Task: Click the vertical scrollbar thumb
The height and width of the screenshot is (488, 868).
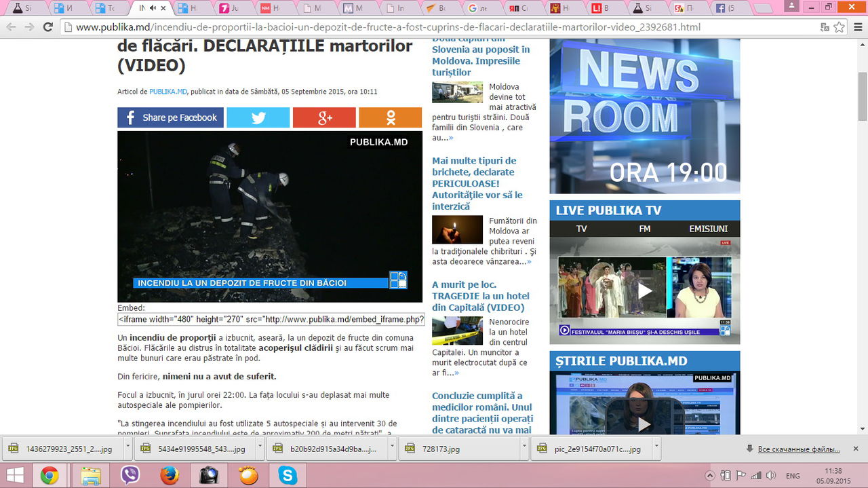Action: [x=862, y=95]
